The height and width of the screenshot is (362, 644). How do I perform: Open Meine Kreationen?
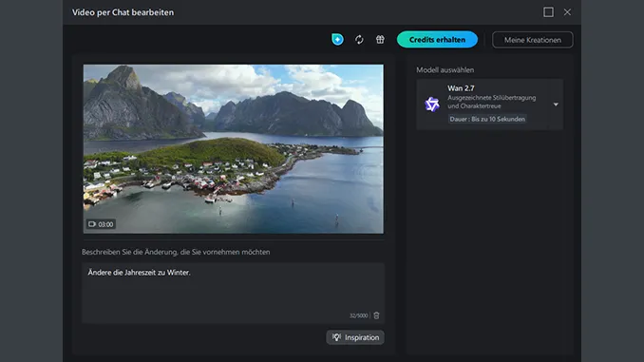pos(532,40)
